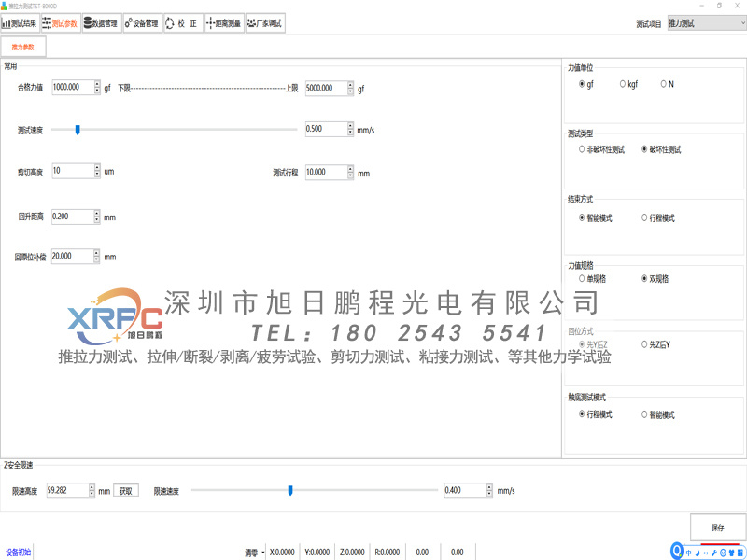Open the wrench settings icon in the input toolbar
Viewport: 747px width, 560px height.
click(x=714, y=553)
